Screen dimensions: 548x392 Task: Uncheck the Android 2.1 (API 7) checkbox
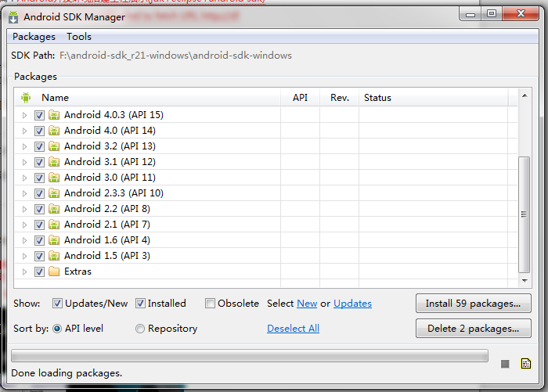(39, 225)
